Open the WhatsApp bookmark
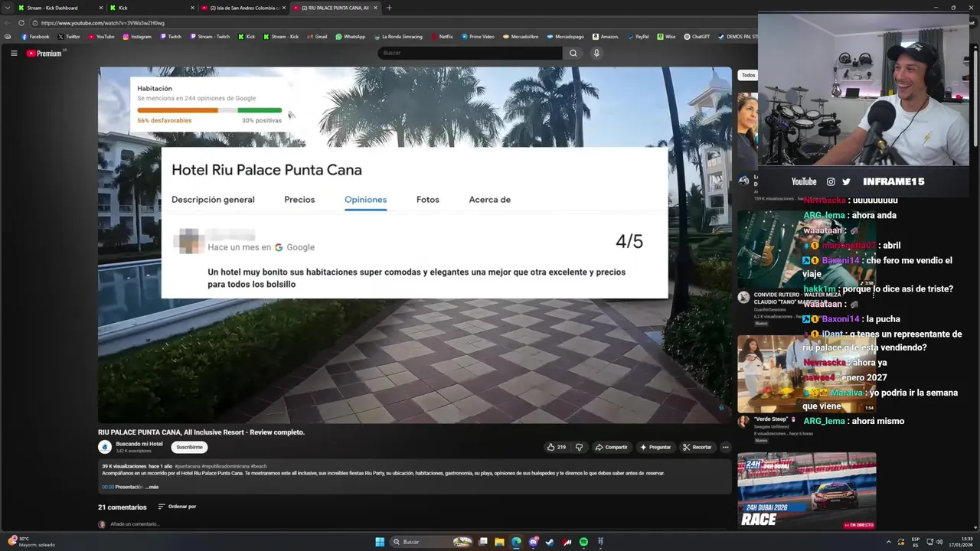Screen dimensions: 980x551 (351, 37)
